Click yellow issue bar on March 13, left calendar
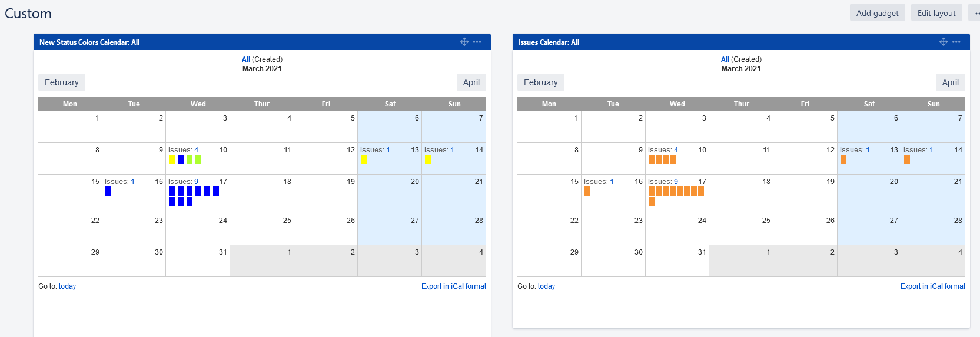This screenshot has height=337, width=980. (364, 159)
